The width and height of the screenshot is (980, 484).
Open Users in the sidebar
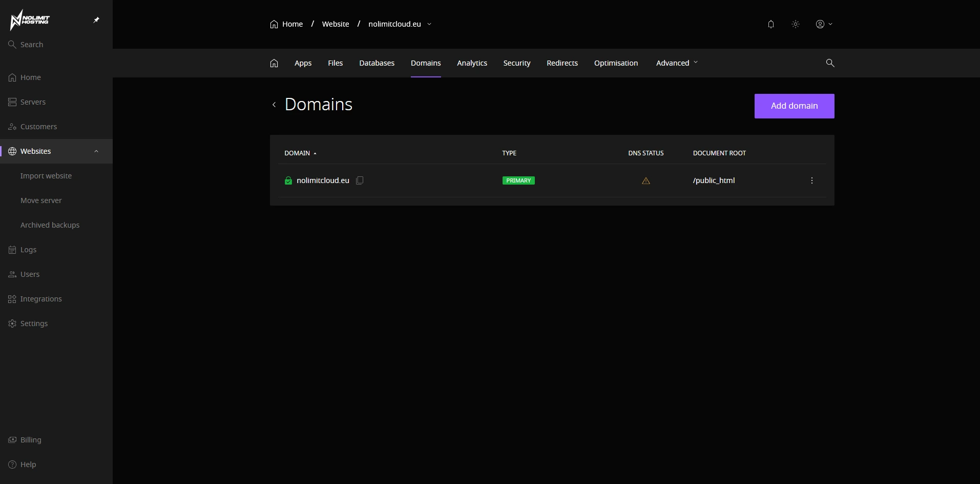56,274
